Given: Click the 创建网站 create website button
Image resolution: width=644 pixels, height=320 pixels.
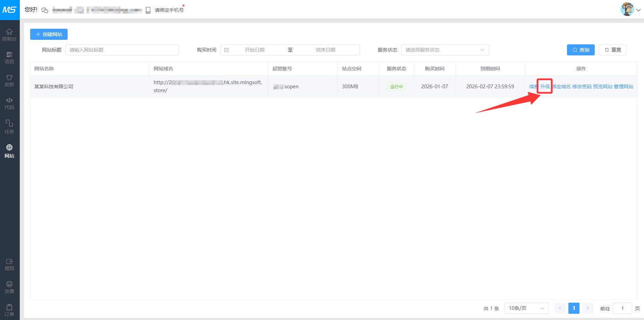Looking at the screenshot, I should tap(49, 34).
